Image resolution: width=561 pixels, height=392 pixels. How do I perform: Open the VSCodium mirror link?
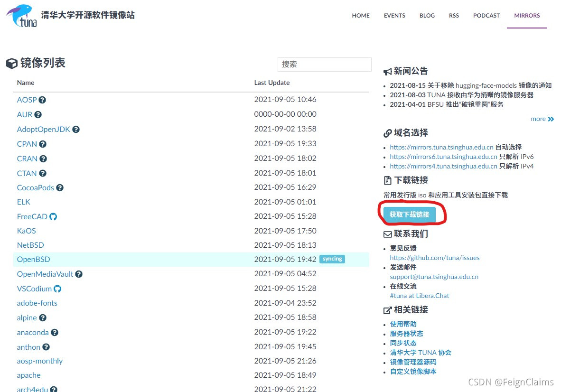click(x=34, y=289)
